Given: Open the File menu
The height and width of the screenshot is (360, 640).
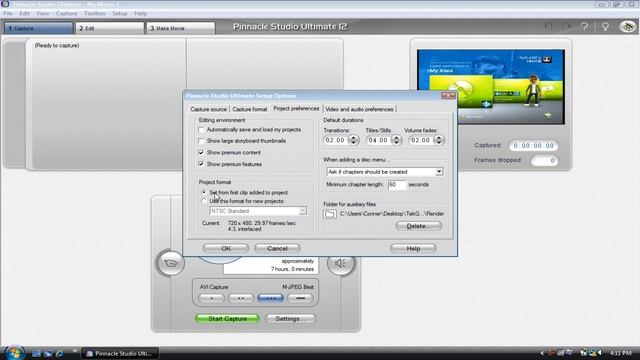Looking at the screenshot, I should [8, 13].
